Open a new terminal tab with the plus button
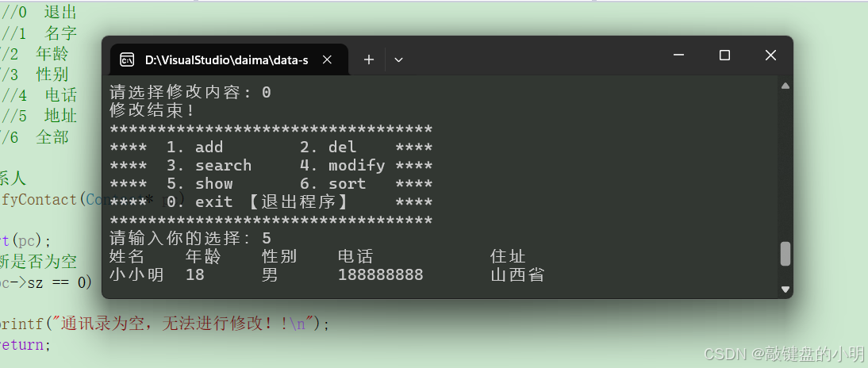This screenshot has width=868, height=368. click(369, 59)
